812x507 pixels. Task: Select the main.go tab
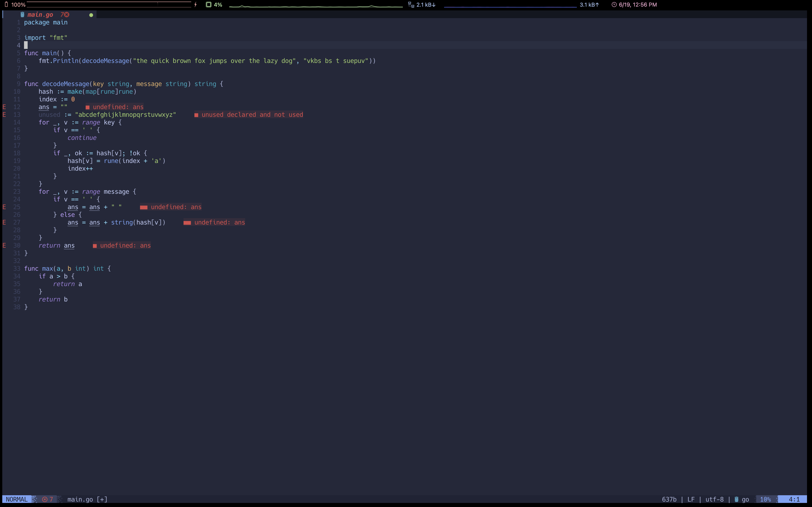tap(40, 14)
